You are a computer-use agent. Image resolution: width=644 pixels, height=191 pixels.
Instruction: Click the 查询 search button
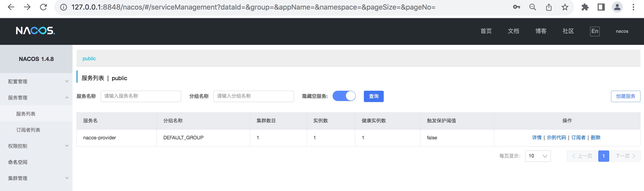tap(373, 96)
